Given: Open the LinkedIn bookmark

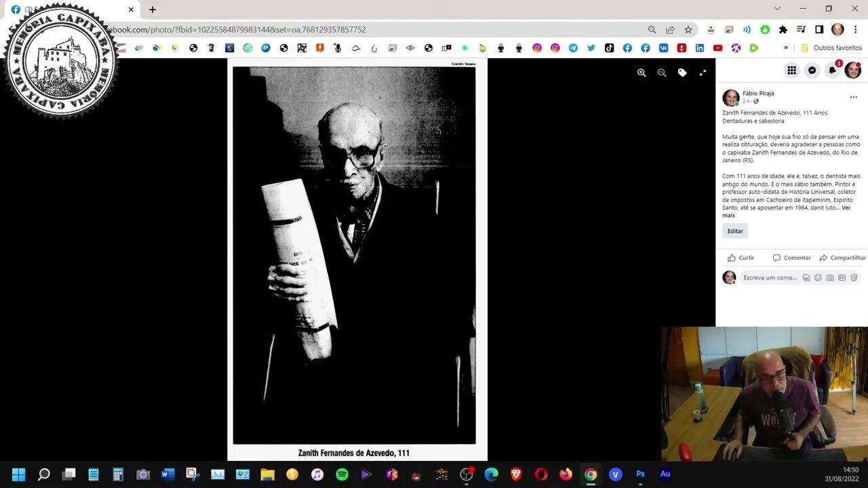Looking at the screenshot, I should pyautogui.click(x=699, y=48).
